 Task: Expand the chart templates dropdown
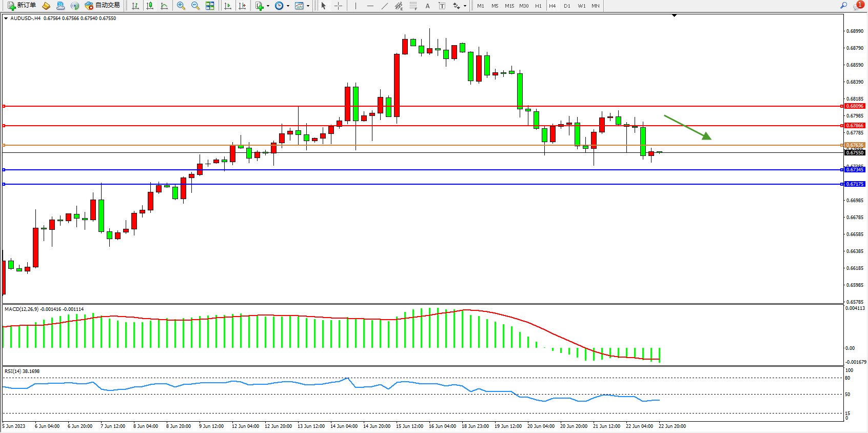(x=308, y=6)
